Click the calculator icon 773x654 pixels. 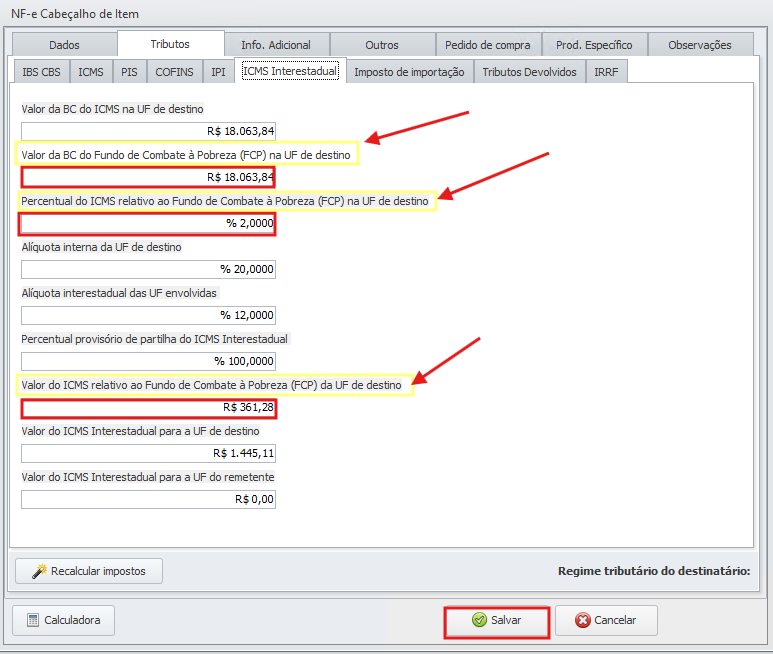coord(32,620)
